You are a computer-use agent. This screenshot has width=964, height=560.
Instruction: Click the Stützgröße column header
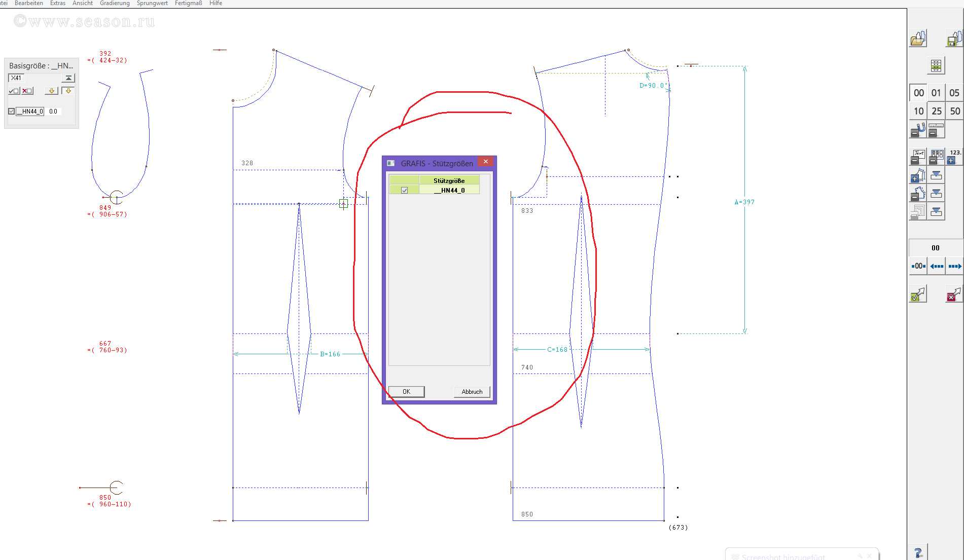coord(449,180)
